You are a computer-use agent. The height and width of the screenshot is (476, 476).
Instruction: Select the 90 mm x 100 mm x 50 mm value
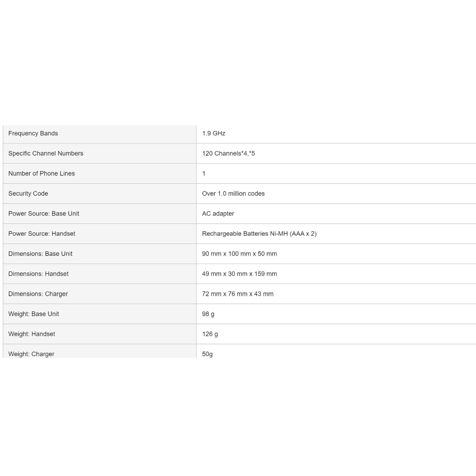point(239,253)
